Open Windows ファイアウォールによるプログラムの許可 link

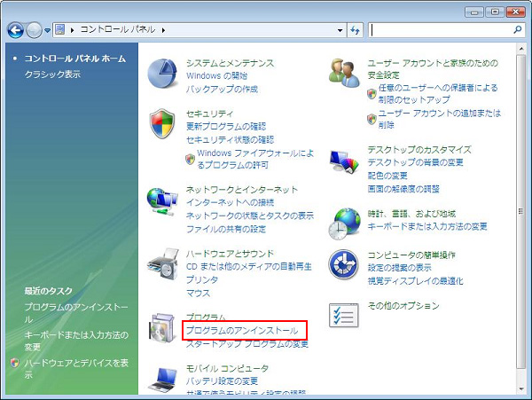tap(255, 159)
